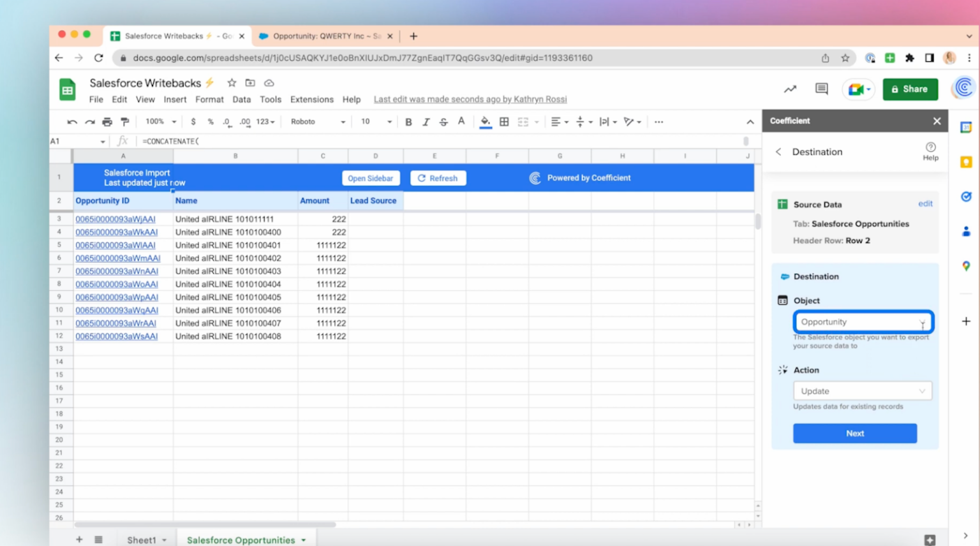Click the blue Next button
The height and width of the screenshot is (546, 980).
tap(855, 433)
